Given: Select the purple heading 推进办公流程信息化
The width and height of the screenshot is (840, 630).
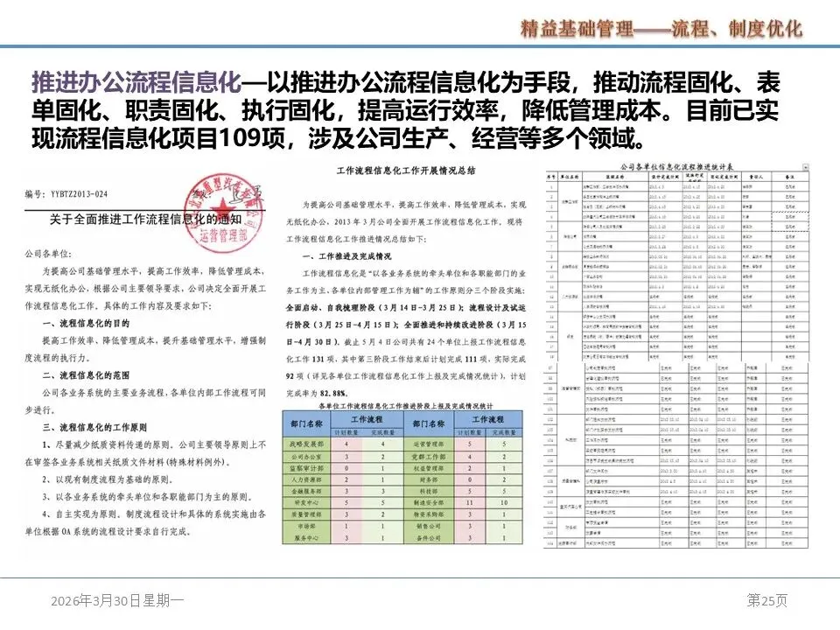Looking at the screenshot, I should 136,82.
